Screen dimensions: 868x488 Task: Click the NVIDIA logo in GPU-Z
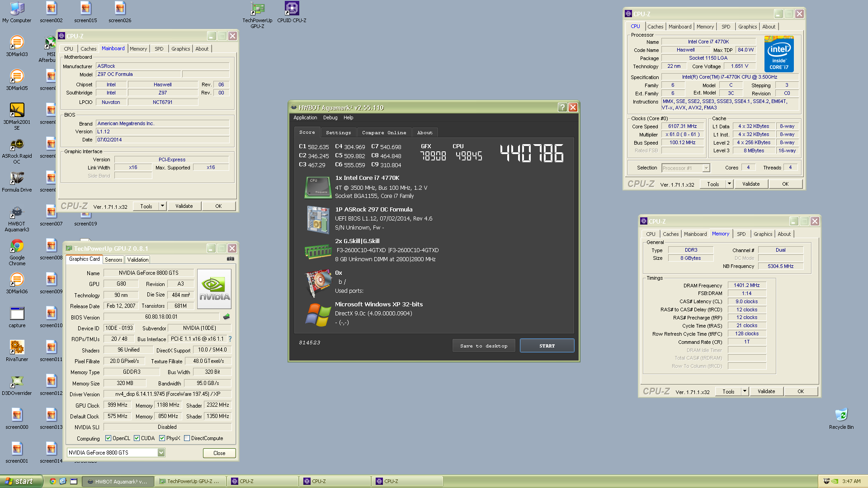pyautogui.click(x=214, y=289)
